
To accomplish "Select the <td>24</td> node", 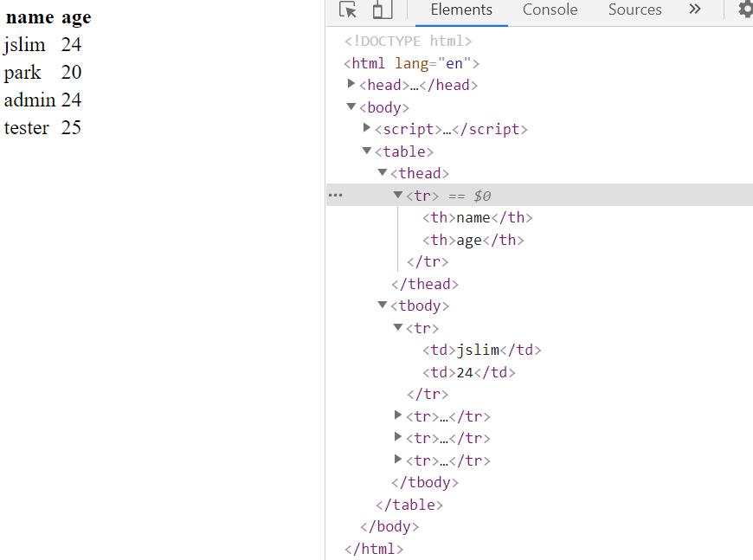I will pyautogui.click(x=469, y=372).
